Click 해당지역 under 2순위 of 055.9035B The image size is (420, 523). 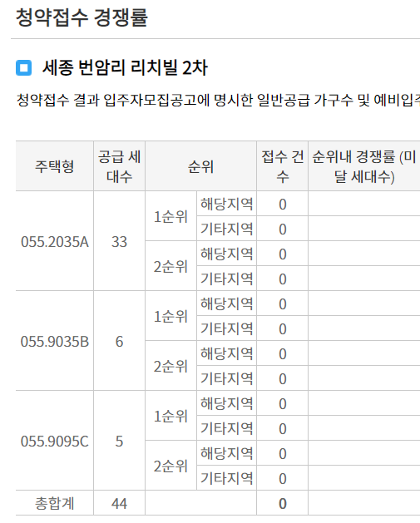(226, 353)
